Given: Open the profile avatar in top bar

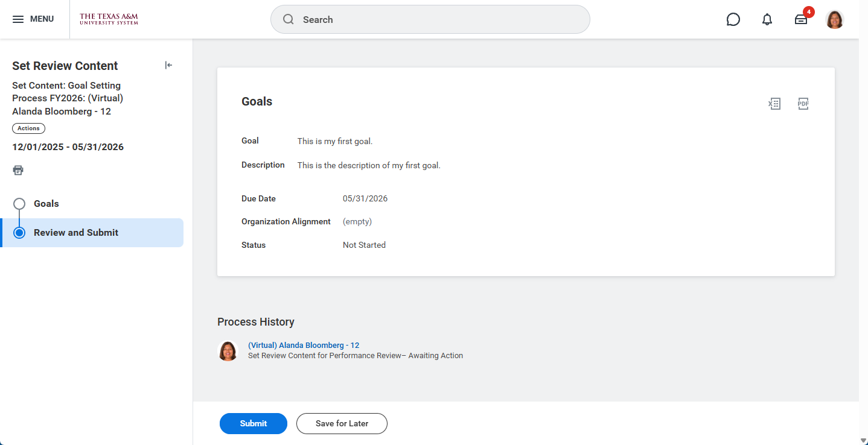Looking at the screenshot, I should 834,19.
